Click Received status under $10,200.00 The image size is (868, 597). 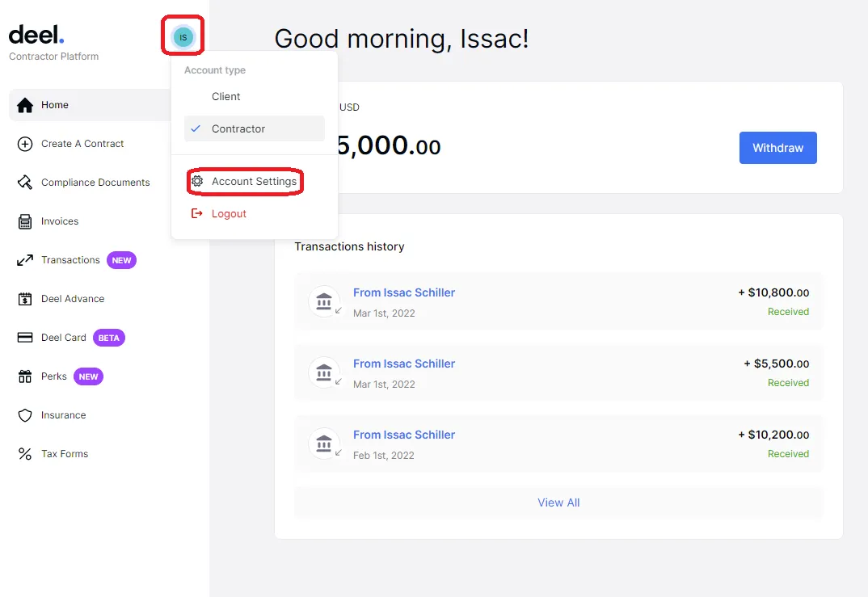788,454
